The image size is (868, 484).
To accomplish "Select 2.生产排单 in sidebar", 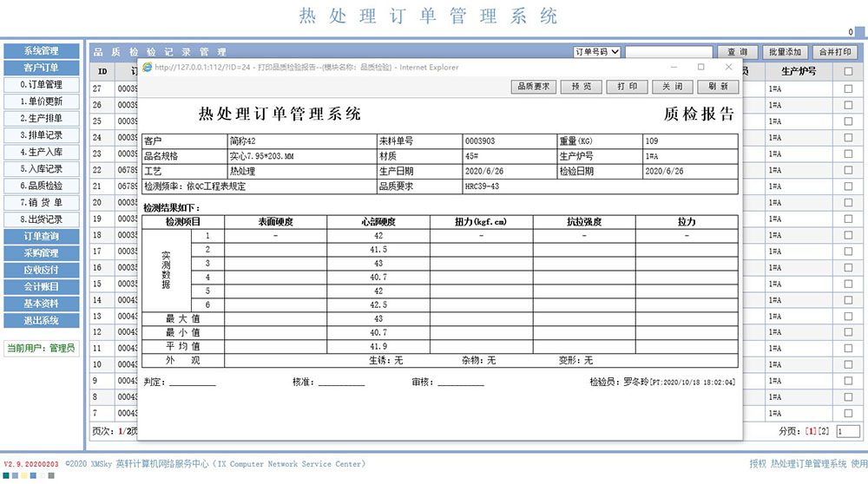I will (42, 118).
